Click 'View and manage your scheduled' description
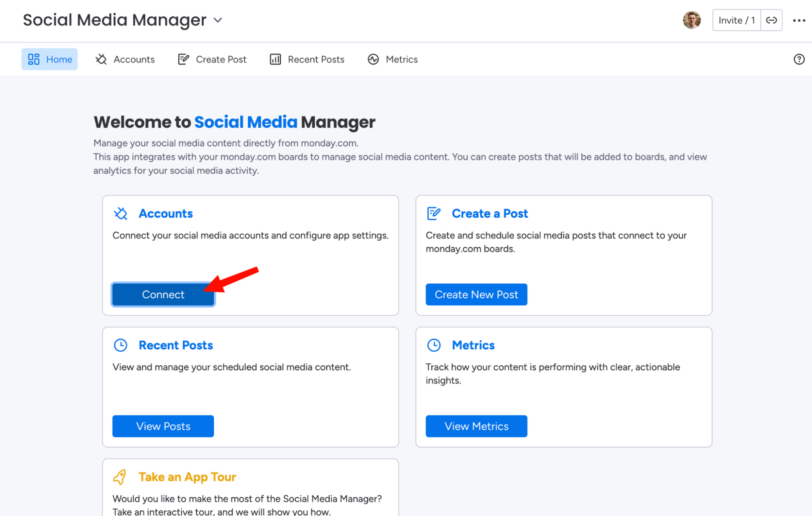This screenshot has width=812, height=516. (231, 367)
